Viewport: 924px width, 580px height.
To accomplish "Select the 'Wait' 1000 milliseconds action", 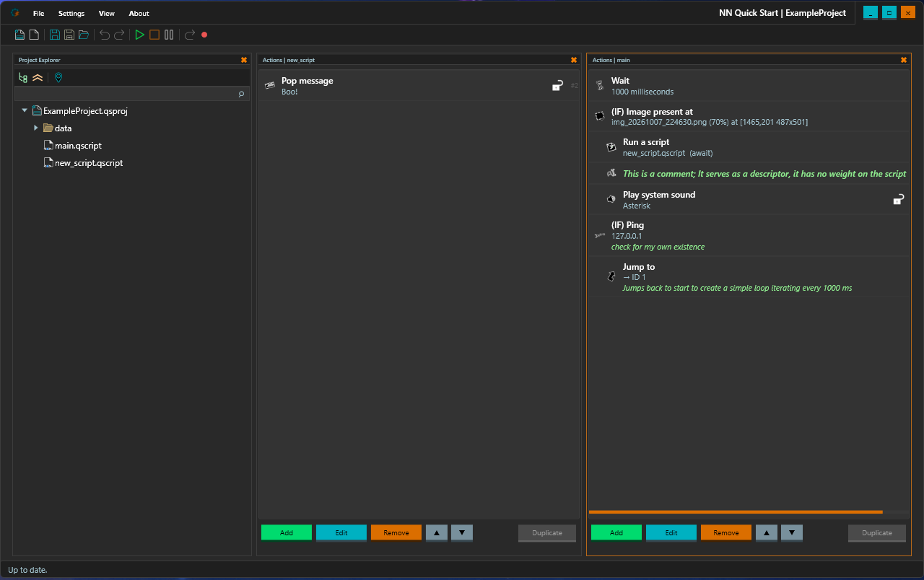I will 749,86.
